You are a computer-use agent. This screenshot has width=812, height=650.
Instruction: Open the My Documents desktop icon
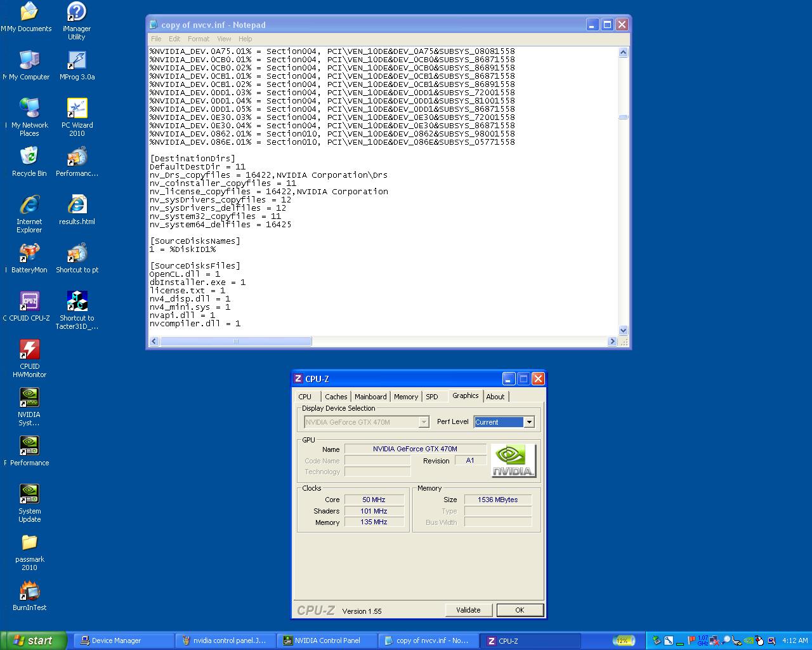tap(29, 18)
